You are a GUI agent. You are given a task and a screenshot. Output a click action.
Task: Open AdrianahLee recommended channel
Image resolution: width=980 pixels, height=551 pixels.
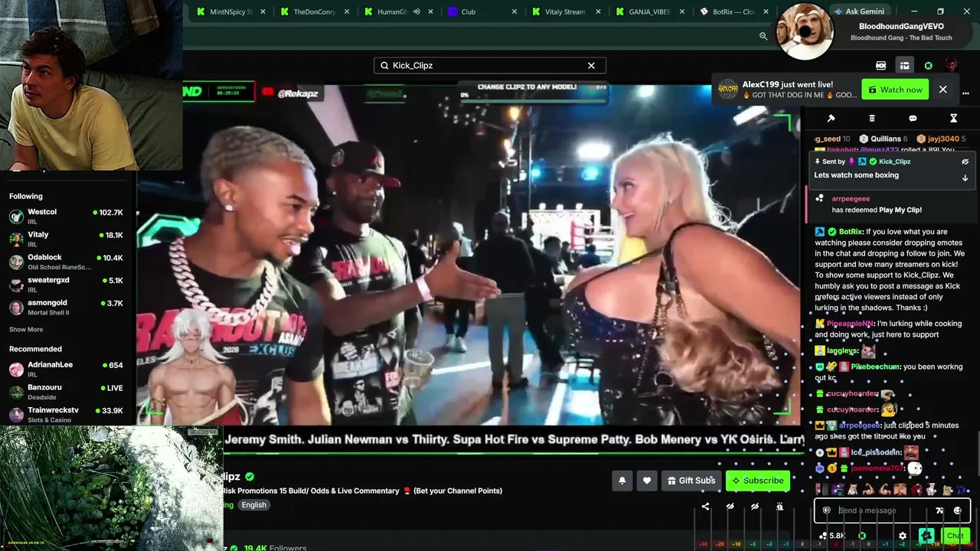66,369
